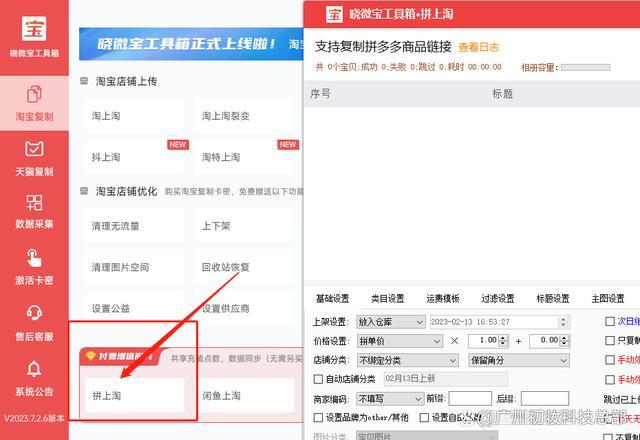
Task: Open the 淘特上淘 tool
Action: coord(244,157)
